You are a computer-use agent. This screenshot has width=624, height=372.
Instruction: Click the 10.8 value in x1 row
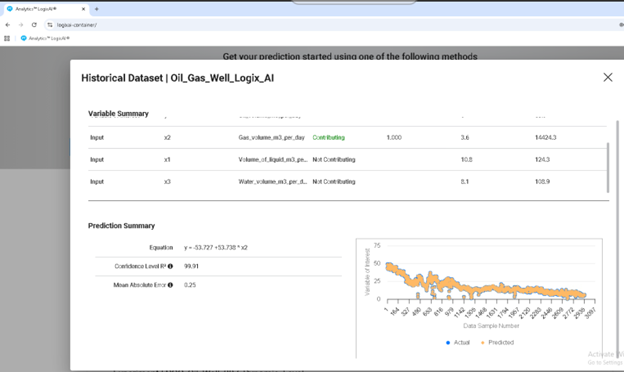coord(466,160)
